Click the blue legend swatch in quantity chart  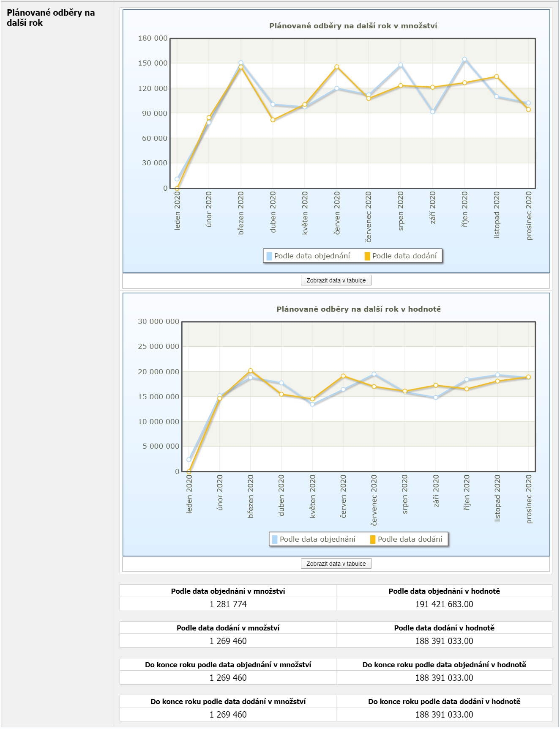click(269, 256)
